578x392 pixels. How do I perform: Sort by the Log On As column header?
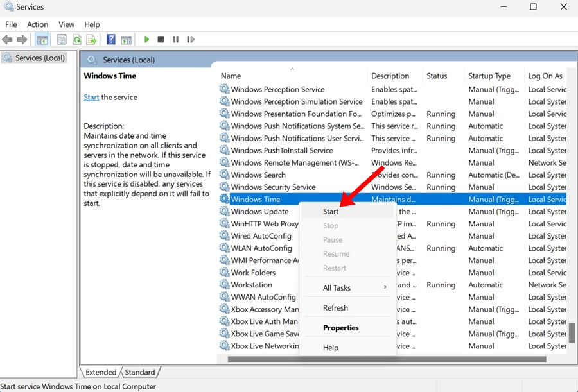coord(545,76)
